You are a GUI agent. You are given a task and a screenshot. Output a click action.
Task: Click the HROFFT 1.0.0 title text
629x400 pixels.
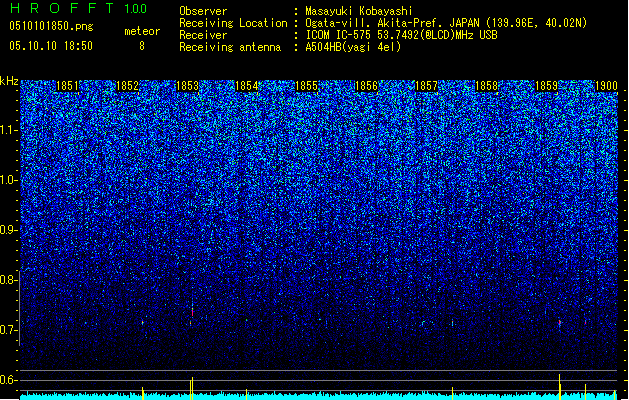point(78,8)
